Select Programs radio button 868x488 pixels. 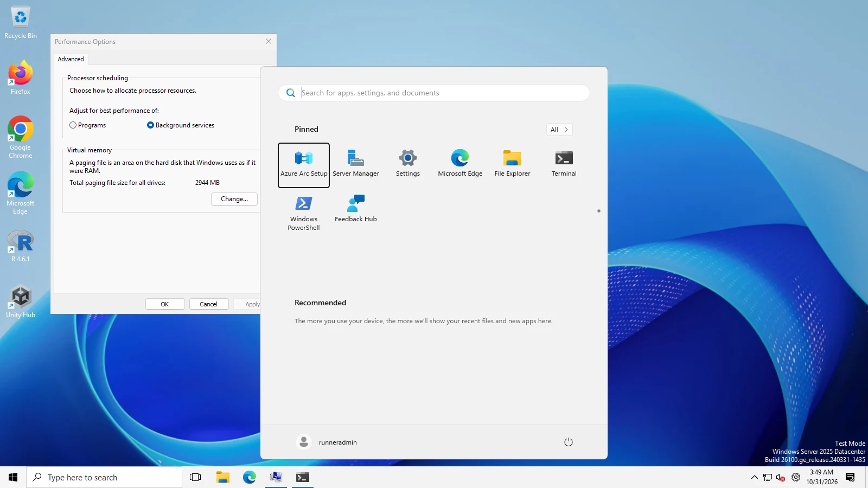coord(88,125)
